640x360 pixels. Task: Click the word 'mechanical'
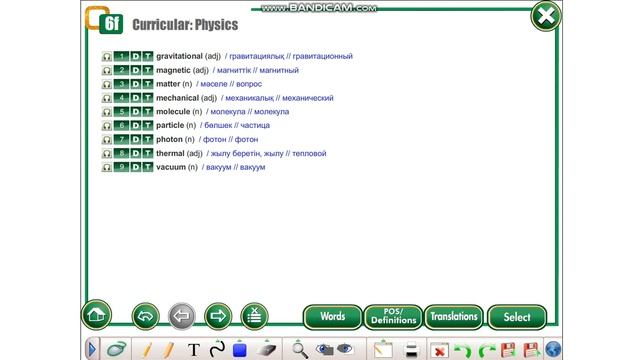coord(178,98)
